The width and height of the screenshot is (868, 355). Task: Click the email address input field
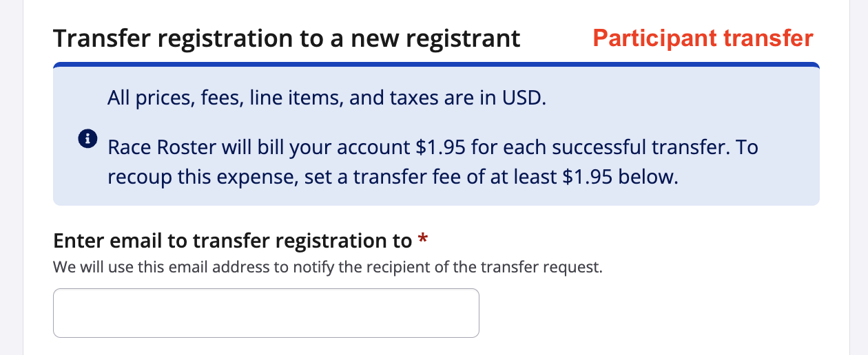click(266, 313)
